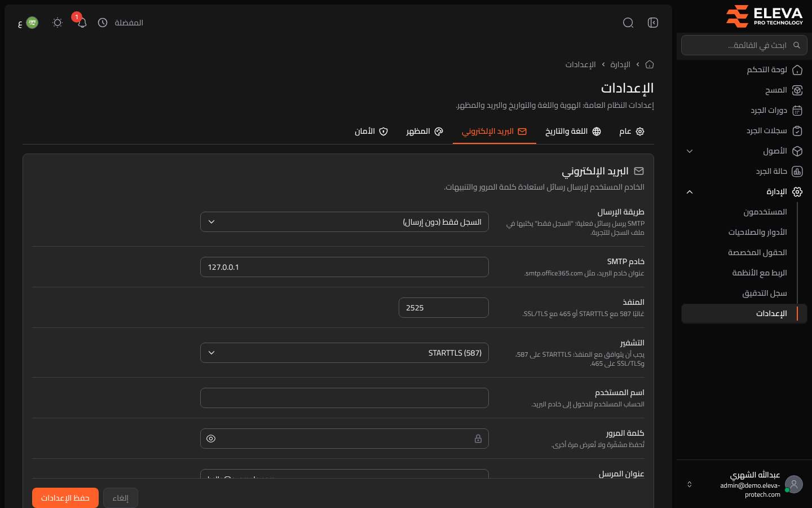Focus the اسم المستخدم username field

click(345, 398)
